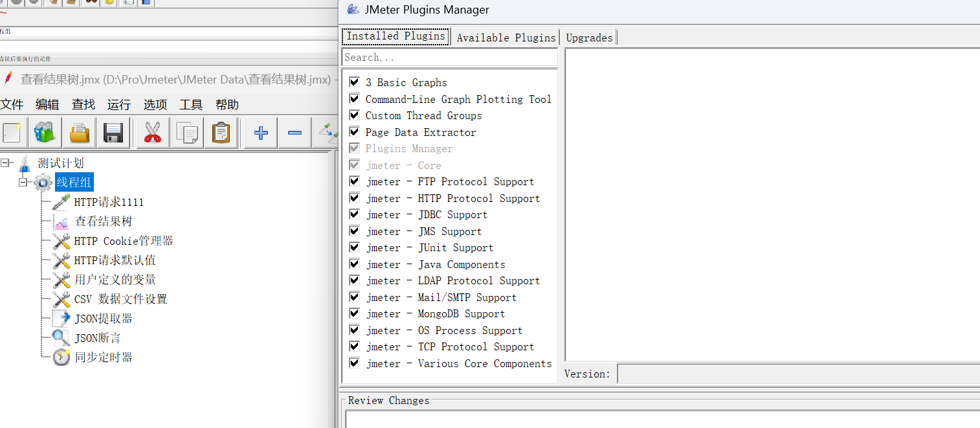Open the 帮助 menu
This screenshot has width=980, height=428.
point(227,104)
